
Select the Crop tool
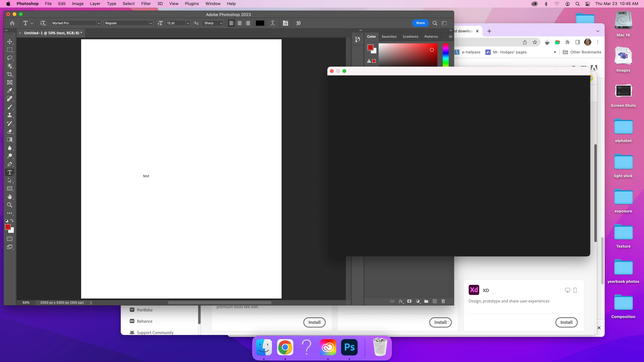(9, 74)
